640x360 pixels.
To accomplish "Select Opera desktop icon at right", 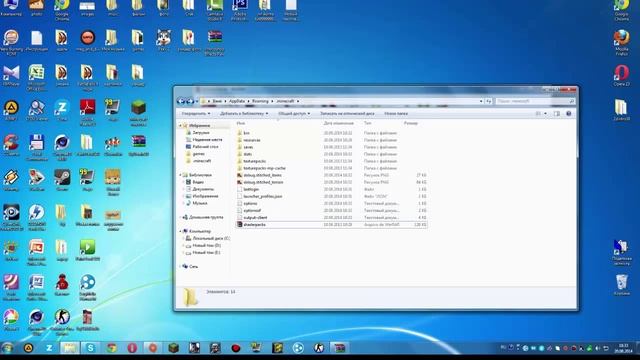I will (x=621, y=76).
